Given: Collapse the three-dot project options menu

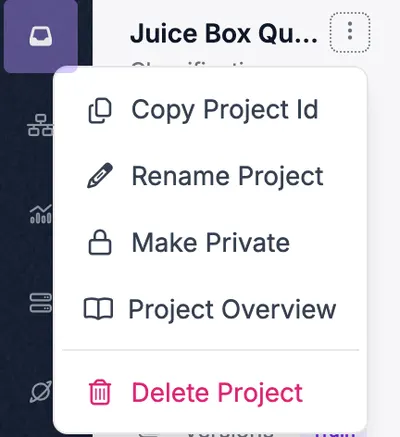Looking at the screenshot, I should point(350,32).
